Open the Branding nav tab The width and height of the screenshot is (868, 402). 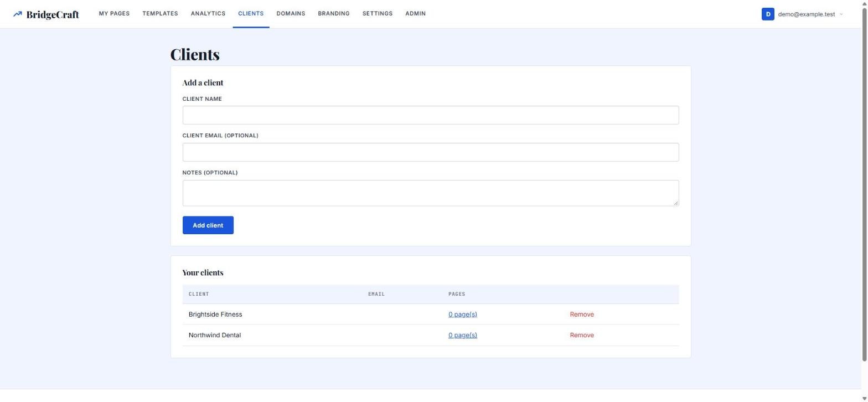coord(334,14)
